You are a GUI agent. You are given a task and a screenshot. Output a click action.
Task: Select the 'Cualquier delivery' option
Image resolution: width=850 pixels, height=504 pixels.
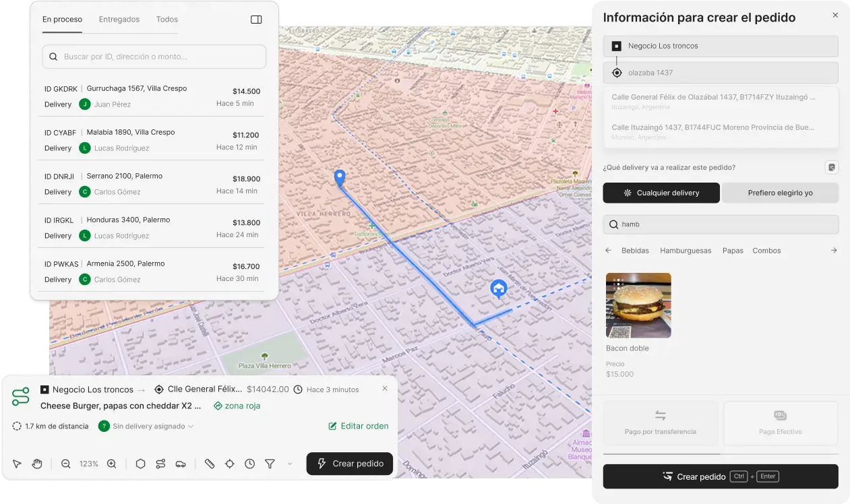point(661,193)
